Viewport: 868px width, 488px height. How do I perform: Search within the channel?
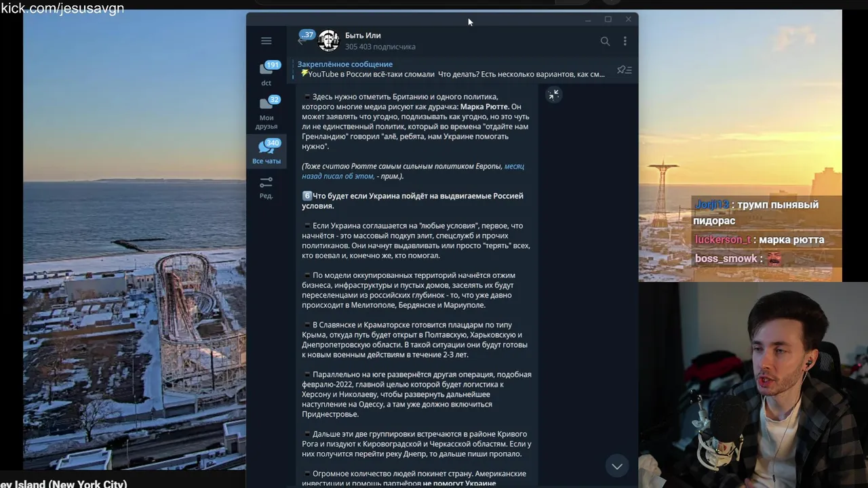pyautogui.click(x=605, y=41)
